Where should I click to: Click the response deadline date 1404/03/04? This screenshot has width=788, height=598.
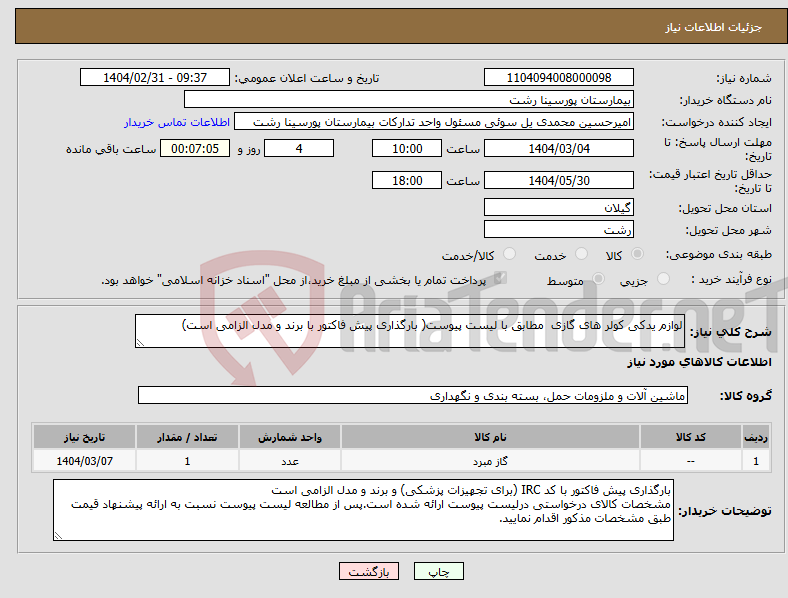pos(559,148)
